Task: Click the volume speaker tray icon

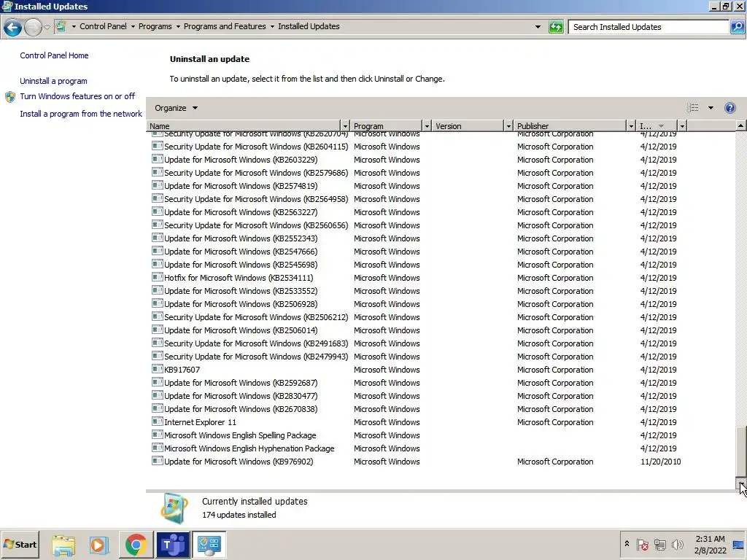Action: 677,544
